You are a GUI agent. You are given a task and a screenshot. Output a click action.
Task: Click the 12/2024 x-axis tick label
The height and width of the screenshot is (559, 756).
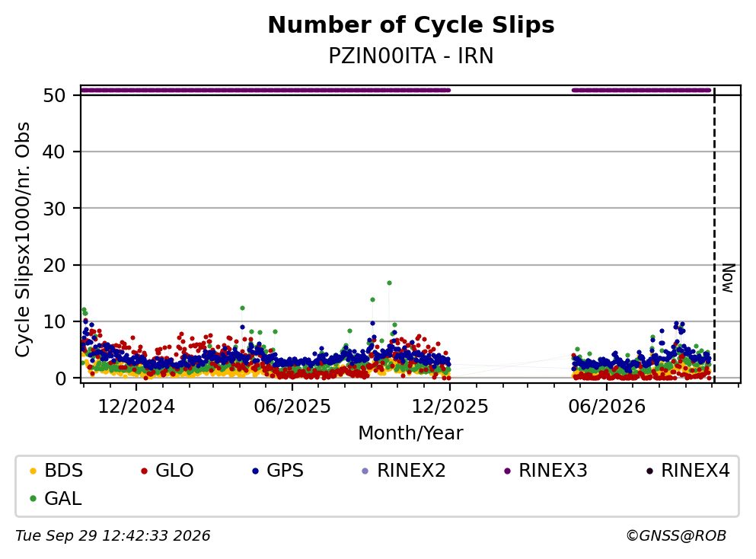(x=136, y=407)
